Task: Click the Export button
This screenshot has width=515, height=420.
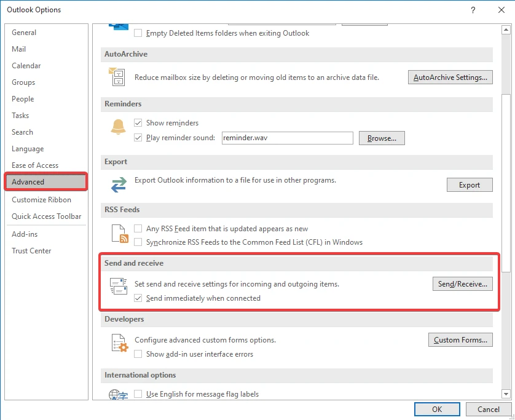Action: [x=470, y=184]
